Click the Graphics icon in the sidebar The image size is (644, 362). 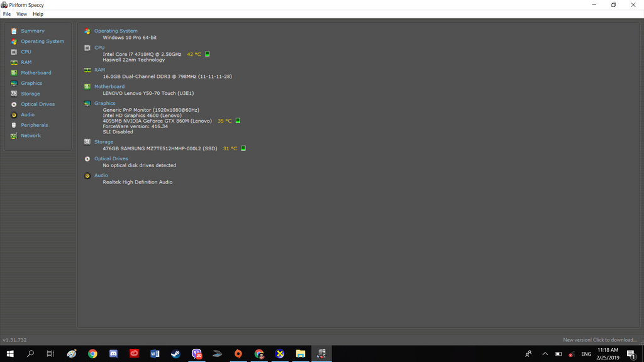(x=14, y=84)
